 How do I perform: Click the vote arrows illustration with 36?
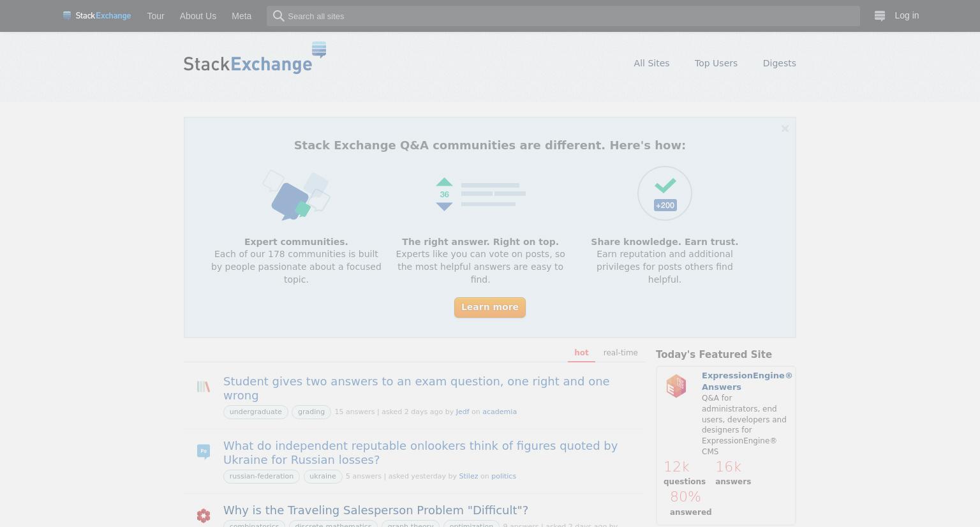480,194
